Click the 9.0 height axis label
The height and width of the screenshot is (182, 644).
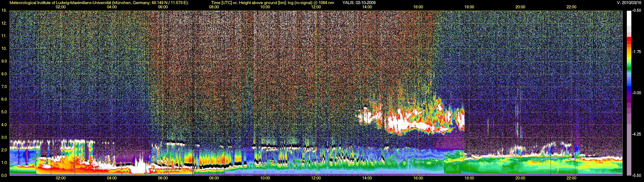click(4, 61)
